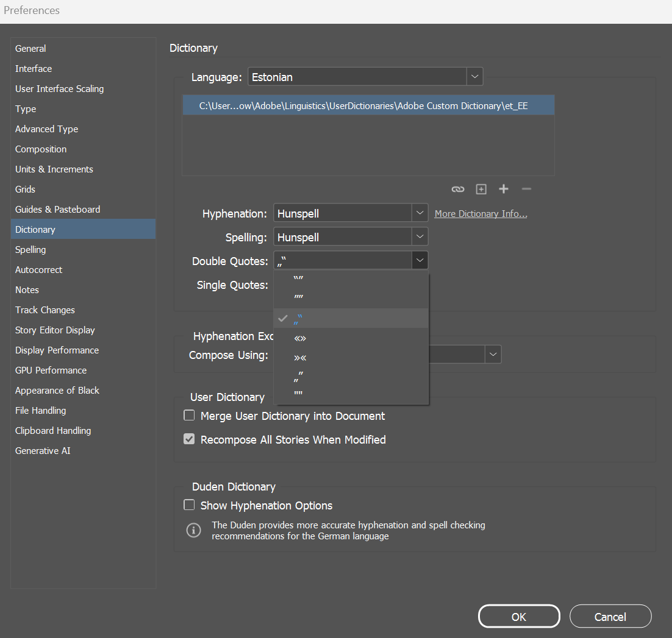Screen dimensions: 672x638
Task: Switch to User Interface Scaling section
Action: tap(83, 88)
